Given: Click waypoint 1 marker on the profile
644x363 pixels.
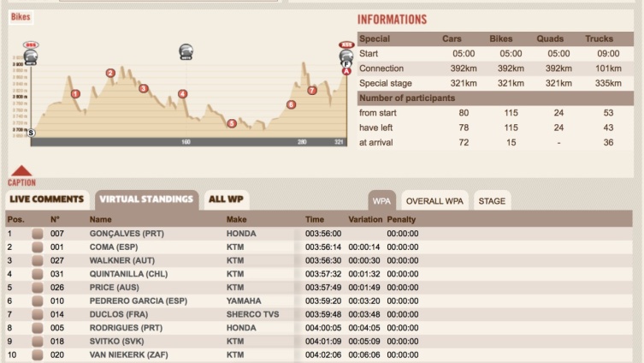Looking at the screenshot, I should pyautogui.click(x=75, y=94).
